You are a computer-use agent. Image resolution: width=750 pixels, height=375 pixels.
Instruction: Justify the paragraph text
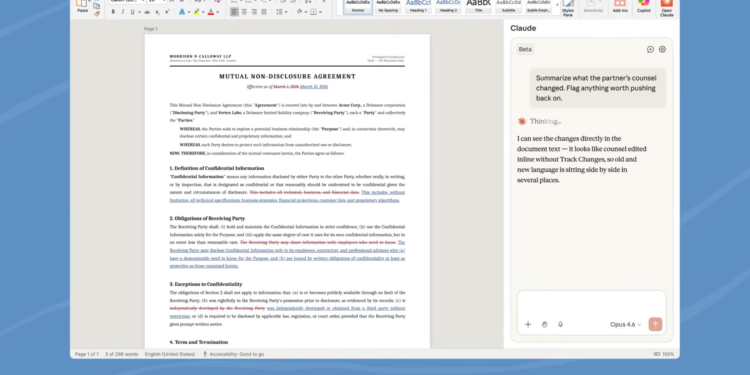tap(264, 12)
